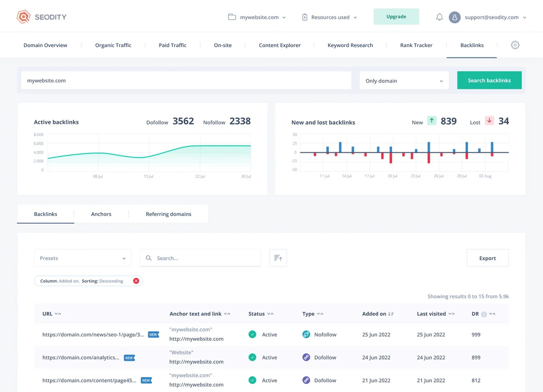Open the Resources used dropdown
The width and height of the screenshot is (543, 392).
pyautogui.click(x=329, y=17)
